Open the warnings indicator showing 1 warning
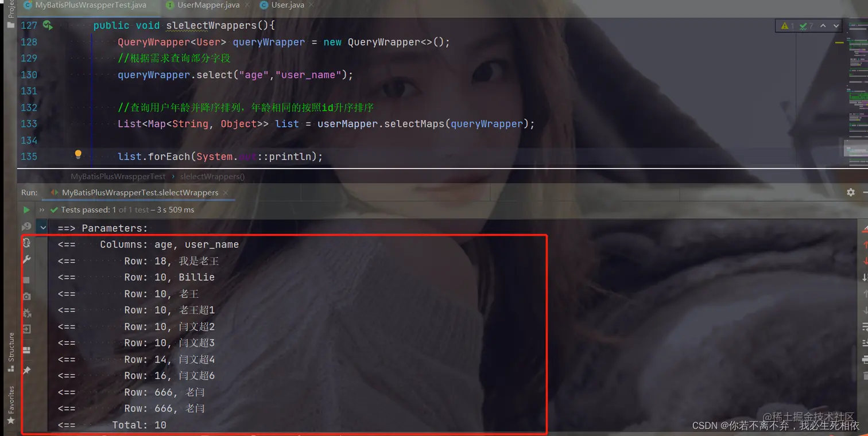868x436 pixels. pos(786,26)
